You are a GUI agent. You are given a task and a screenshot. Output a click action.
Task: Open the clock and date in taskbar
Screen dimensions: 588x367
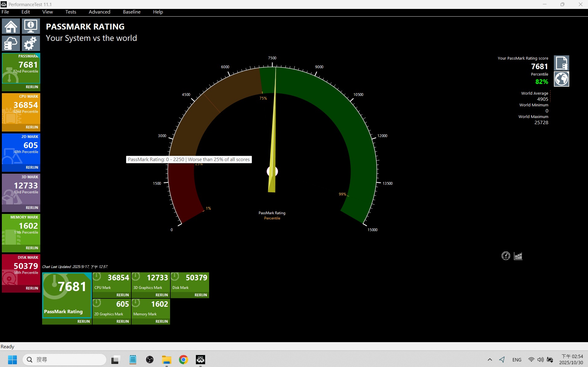(571, 359)
